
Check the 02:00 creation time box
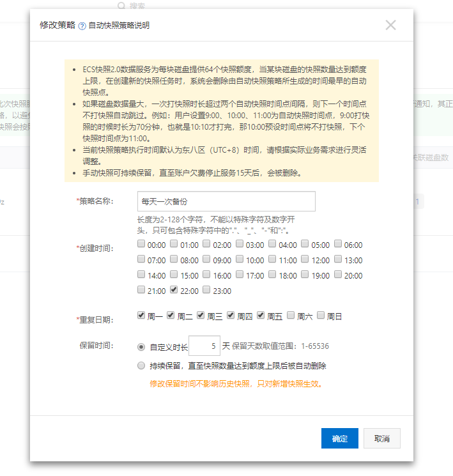coord(206,243)
